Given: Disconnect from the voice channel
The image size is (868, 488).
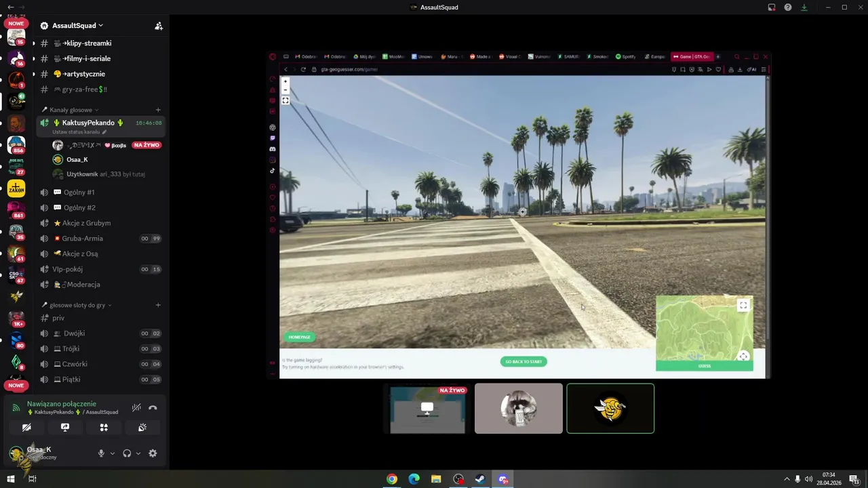Looking at the screenshot, I should coord(153,407).
